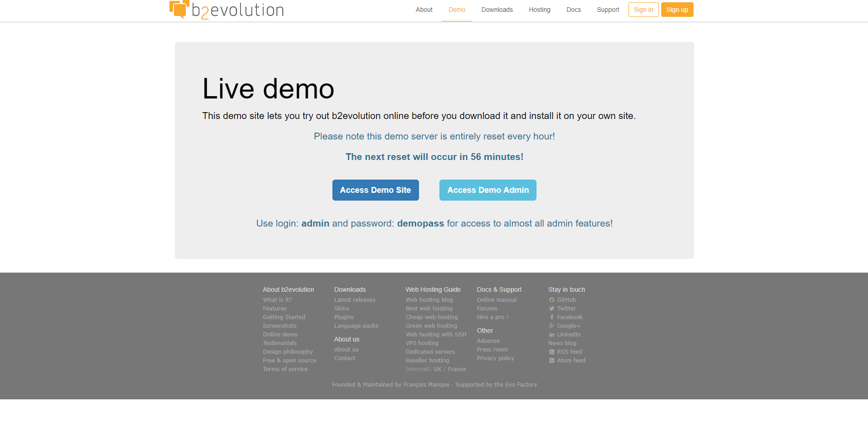Open Free & open source link
This screenshot has height=439, width=868.
(x=289, y=361)
